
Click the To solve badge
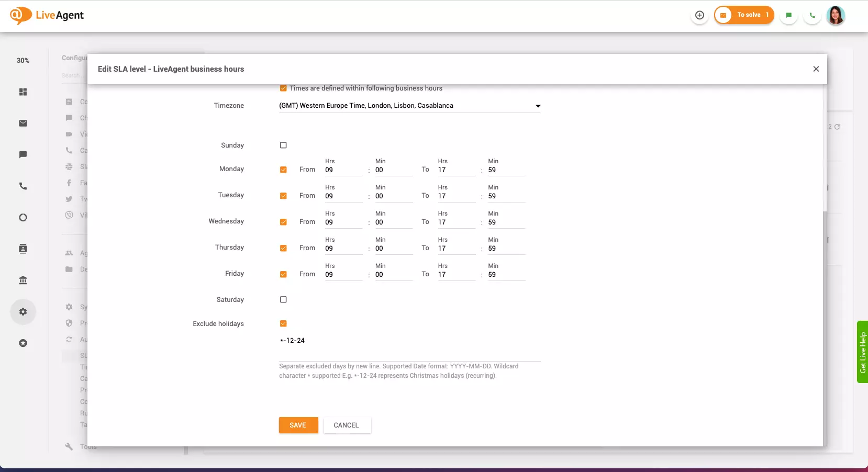(x=744, y=15)
